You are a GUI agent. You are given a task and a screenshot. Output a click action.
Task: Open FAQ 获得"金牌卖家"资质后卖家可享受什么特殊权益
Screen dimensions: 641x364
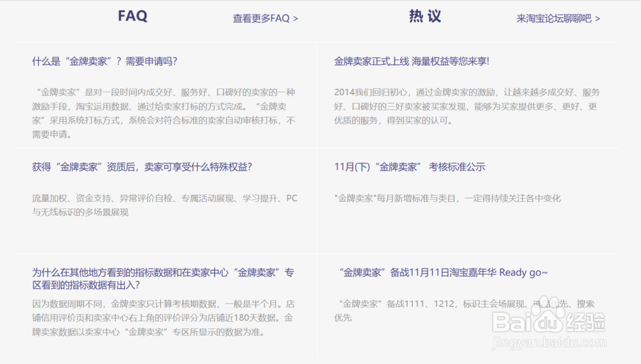(142, 167)
